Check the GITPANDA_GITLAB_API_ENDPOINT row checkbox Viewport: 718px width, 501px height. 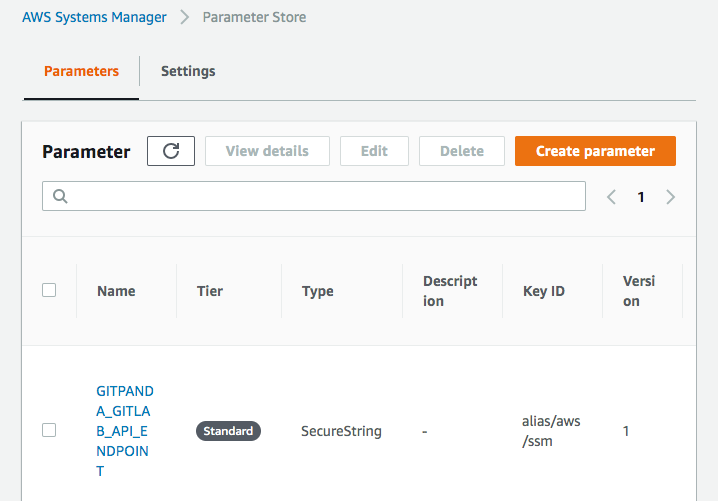coord(49,430)
